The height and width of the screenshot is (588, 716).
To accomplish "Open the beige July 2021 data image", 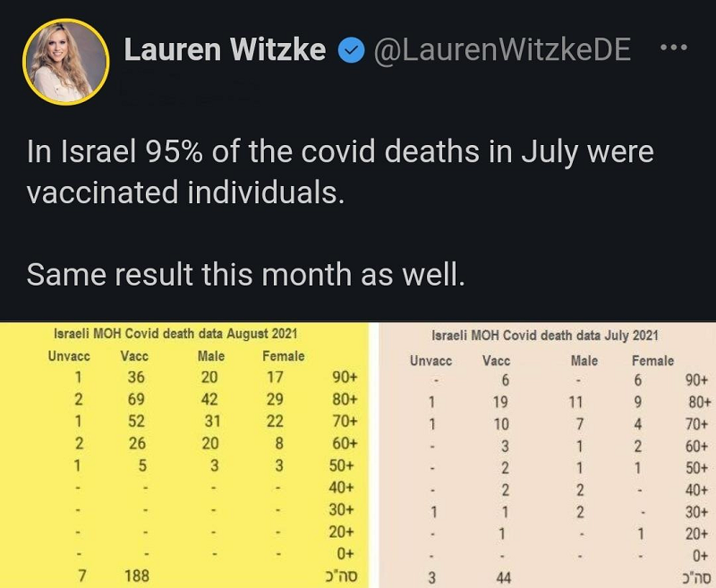I will [548, 455].
